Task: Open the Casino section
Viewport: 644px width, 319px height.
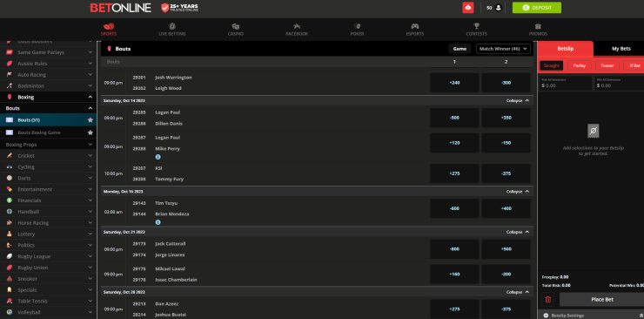Action: (x=235, y=29)
